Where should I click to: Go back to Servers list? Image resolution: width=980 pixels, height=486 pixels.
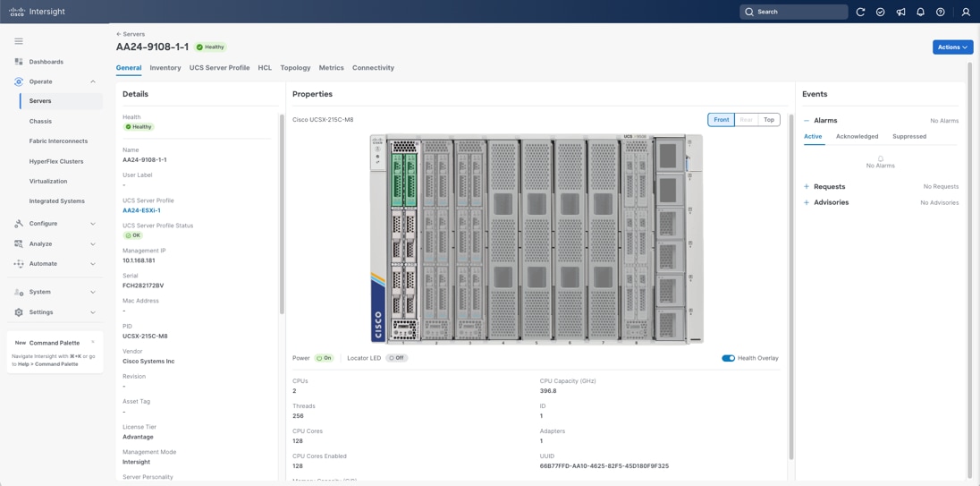tap(131, 34)
